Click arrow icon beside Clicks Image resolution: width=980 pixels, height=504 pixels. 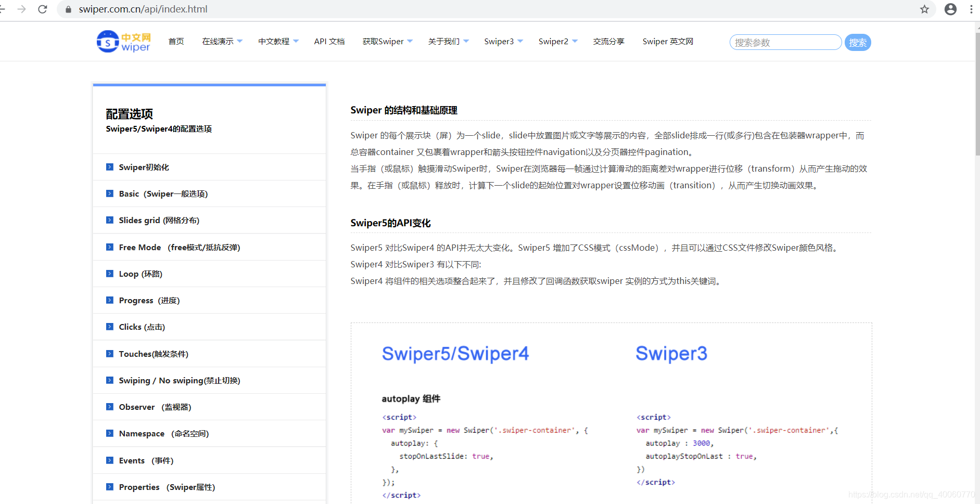(x=109, y=327)
